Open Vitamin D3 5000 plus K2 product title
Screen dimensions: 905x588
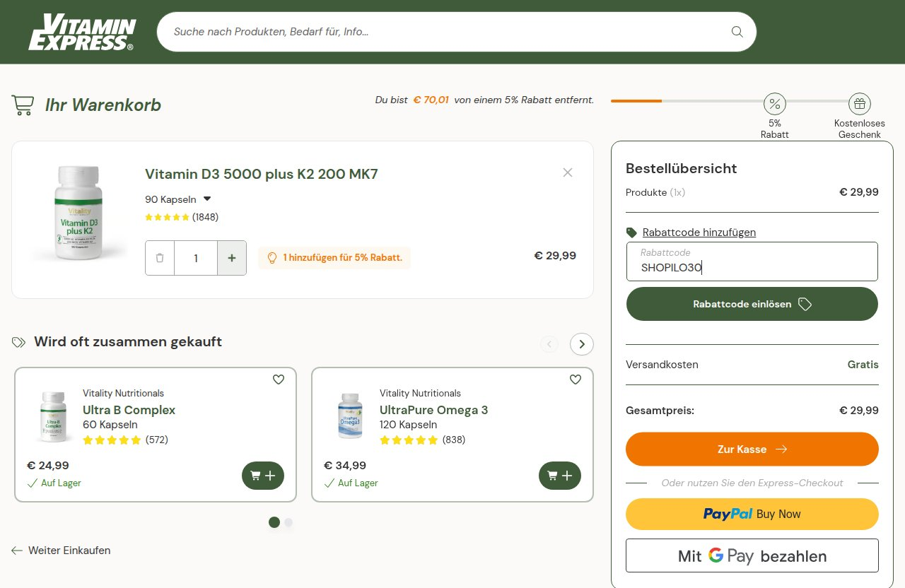262,174
